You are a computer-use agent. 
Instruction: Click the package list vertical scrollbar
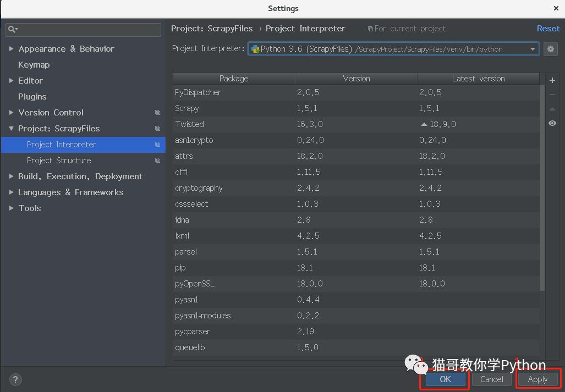point(542,187)
